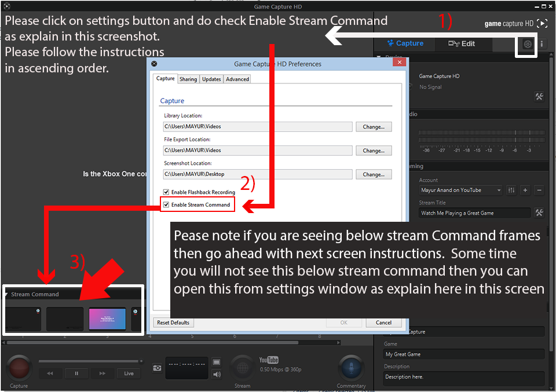This screenshot has width=556, height=392.
Task: Select the Capture mode tab in main window
Action: (x=405, y=43)
